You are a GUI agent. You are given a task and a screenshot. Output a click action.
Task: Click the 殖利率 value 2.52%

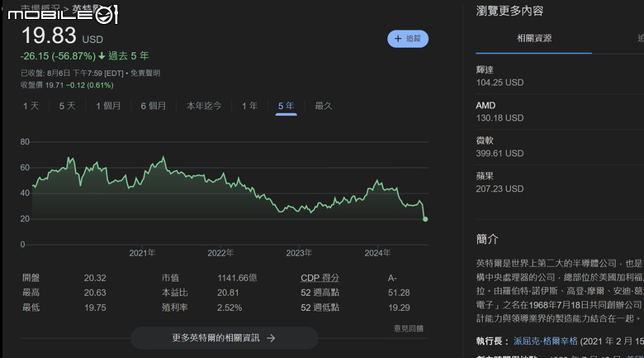click(230, 308)
